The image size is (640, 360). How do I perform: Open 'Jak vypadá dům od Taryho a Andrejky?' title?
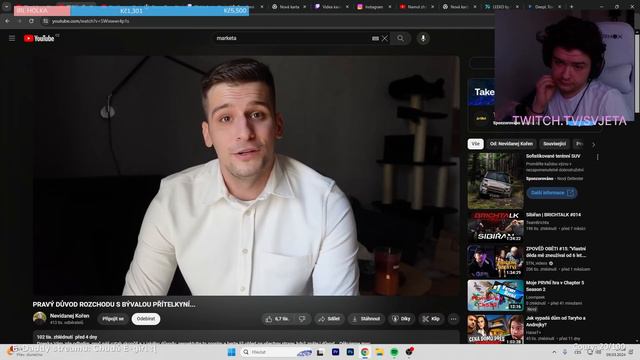tap(556, 321)
